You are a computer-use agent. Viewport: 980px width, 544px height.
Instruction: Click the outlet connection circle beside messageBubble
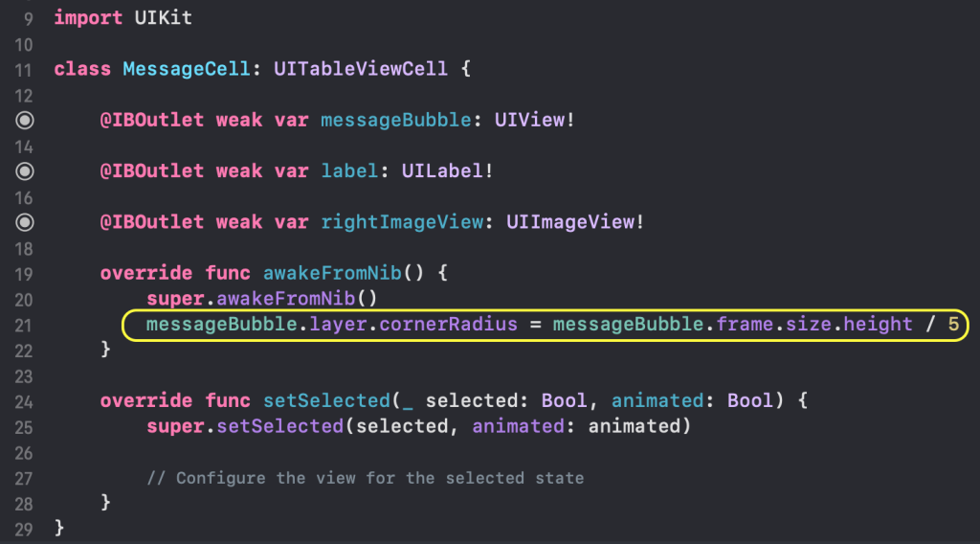click(x=25, y=121)
